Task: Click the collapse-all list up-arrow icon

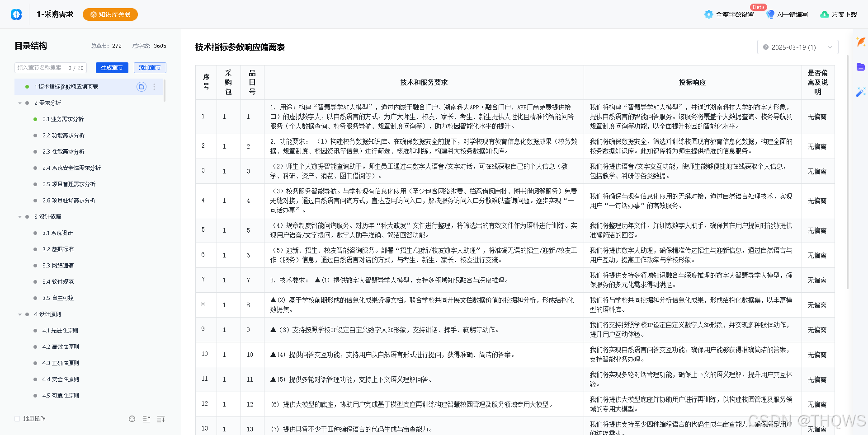Action: click(x=146, y=419)
